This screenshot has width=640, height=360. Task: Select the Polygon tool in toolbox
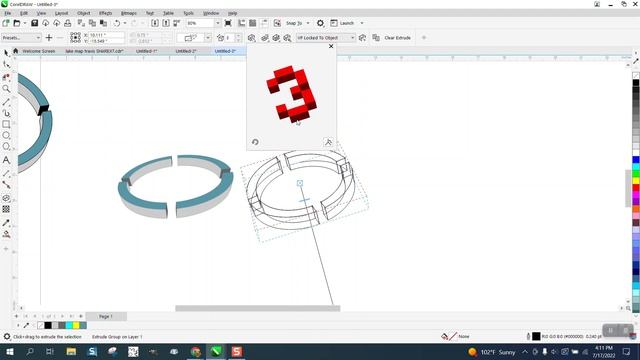coord(6,147)
